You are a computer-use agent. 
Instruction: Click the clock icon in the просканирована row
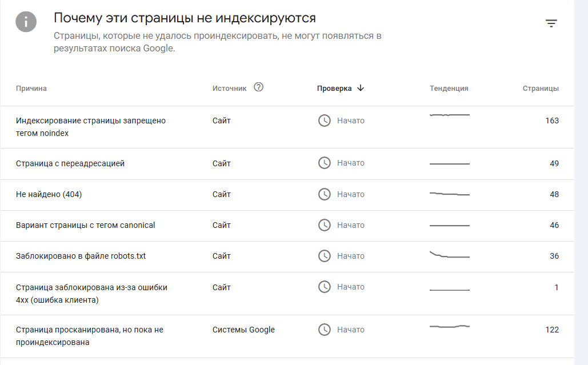tap(325, 330)
